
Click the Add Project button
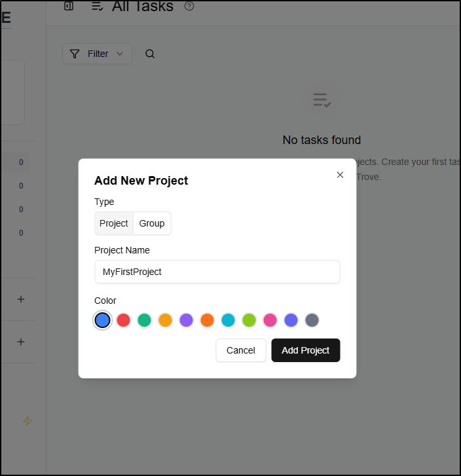pyautogui.click(x=306, y=350)
